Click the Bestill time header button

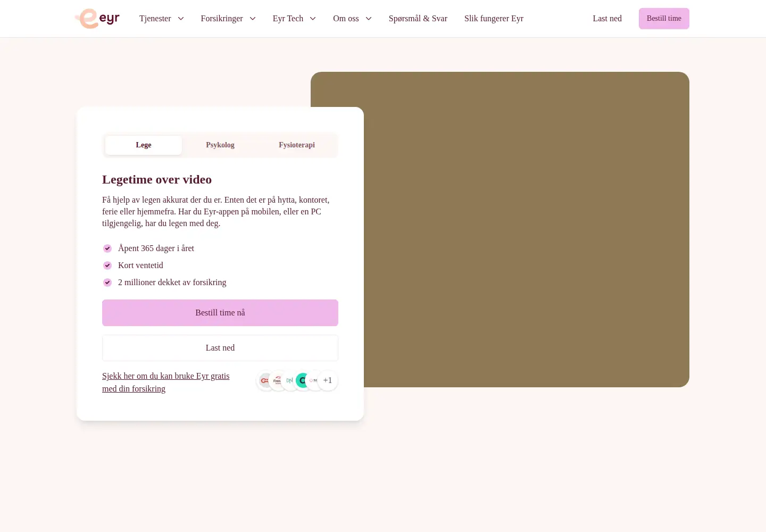coord(664,19)
